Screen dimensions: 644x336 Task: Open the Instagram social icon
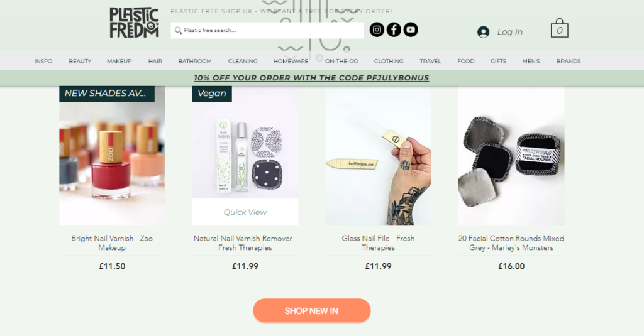[377, 30]
